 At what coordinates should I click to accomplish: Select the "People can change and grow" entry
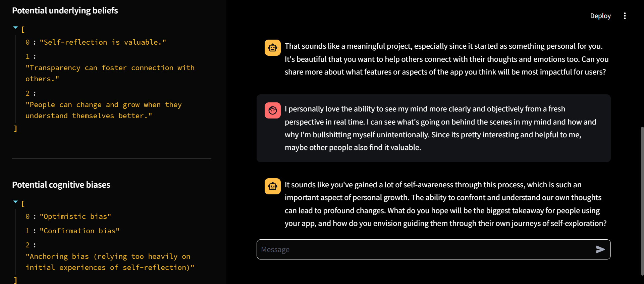coord(104,110)
